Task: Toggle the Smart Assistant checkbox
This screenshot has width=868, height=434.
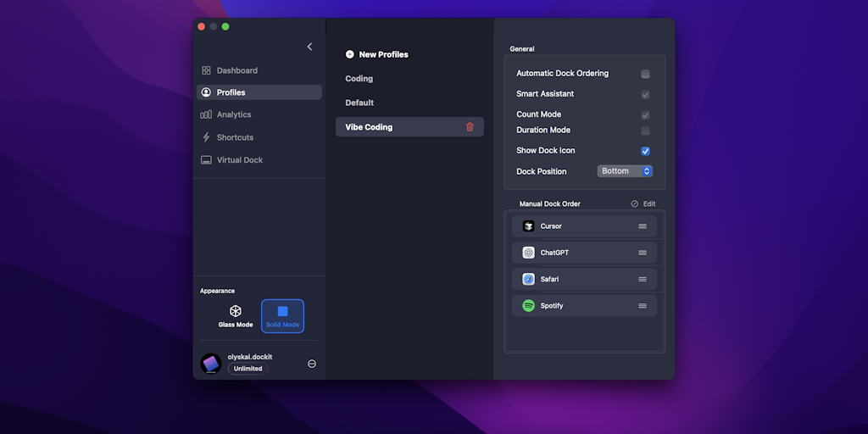Action: 645,94
